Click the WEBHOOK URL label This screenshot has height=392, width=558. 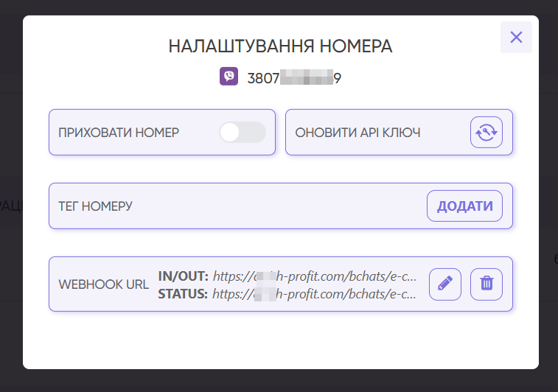[x=103, y=284]
